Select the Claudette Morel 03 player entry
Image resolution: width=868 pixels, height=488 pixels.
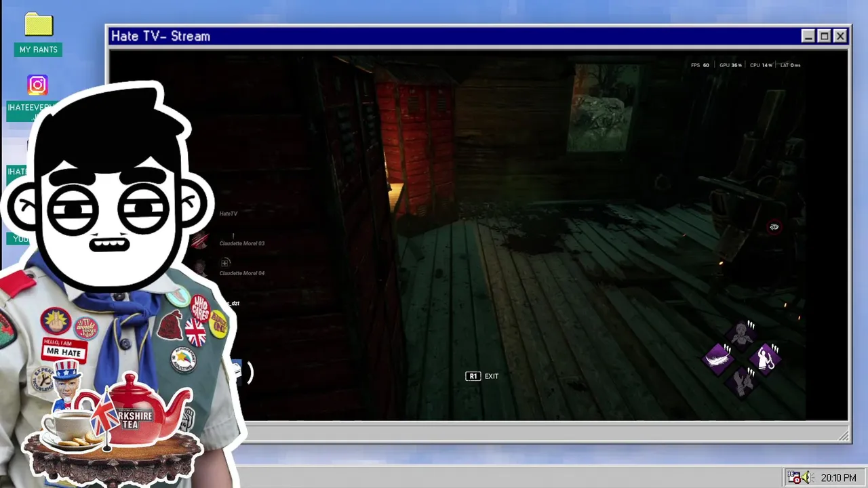[x=241, y=243]
